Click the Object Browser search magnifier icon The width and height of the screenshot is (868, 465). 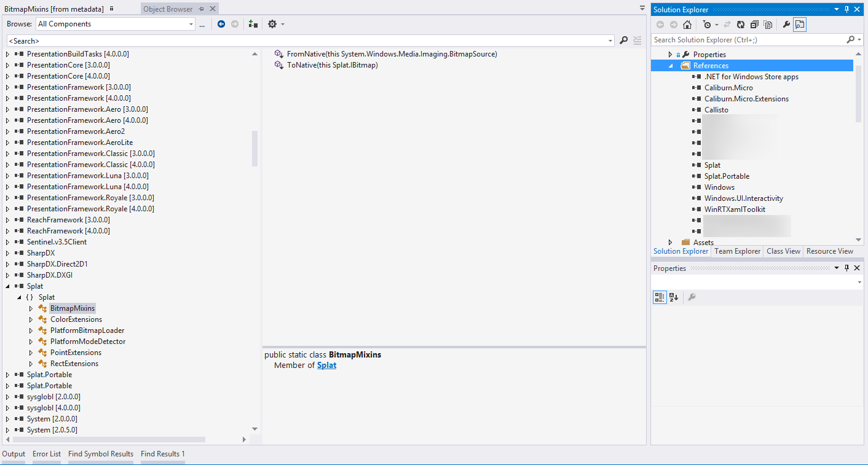(x=623, y=41)
